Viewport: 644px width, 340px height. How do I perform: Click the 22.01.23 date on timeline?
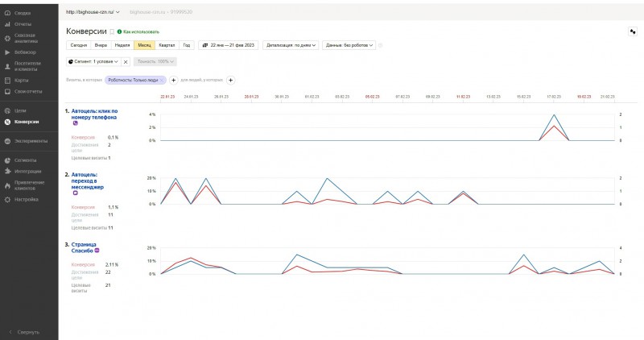click(x=167, y=97)
